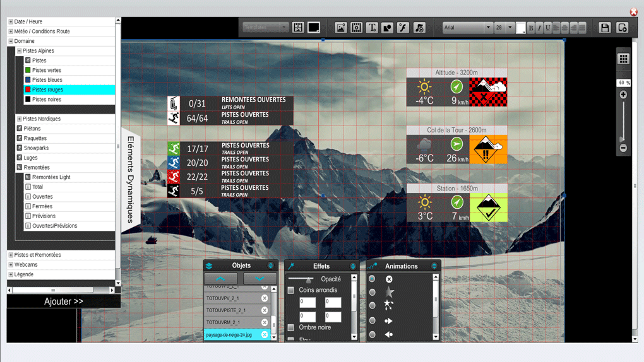Select the moving stars animation radio
Screen dimensions: 644x362
(372, 305)
